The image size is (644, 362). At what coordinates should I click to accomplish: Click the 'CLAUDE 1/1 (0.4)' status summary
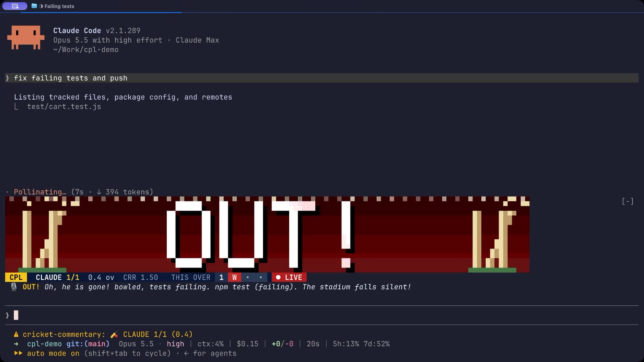coord(158,335)
